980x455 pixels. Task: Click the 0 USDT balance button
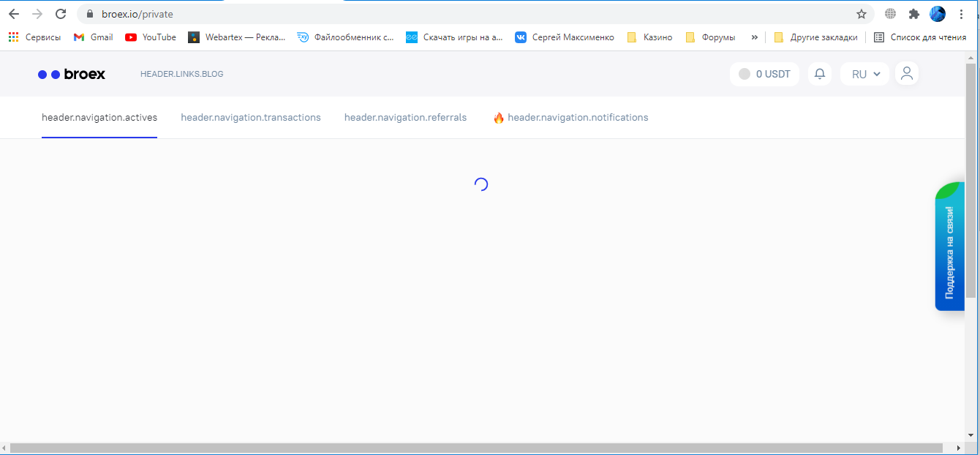click(x=765, y=74)
